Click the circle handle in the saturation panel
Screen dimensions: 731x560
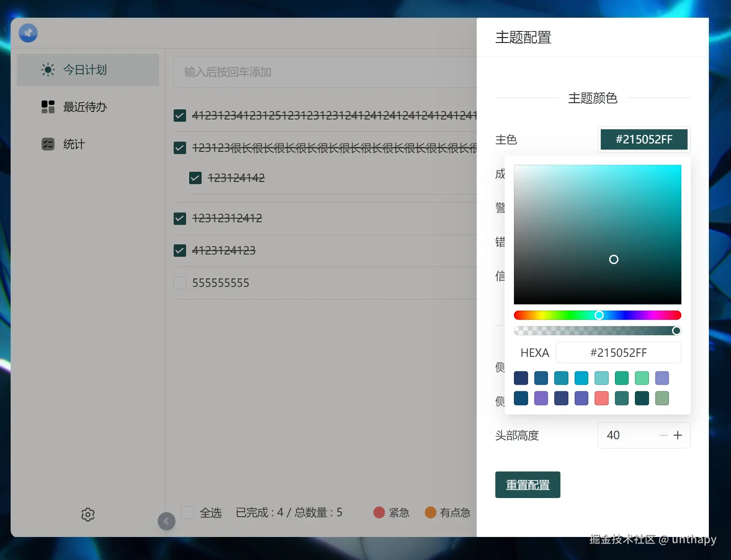click(x=614, y=259)
